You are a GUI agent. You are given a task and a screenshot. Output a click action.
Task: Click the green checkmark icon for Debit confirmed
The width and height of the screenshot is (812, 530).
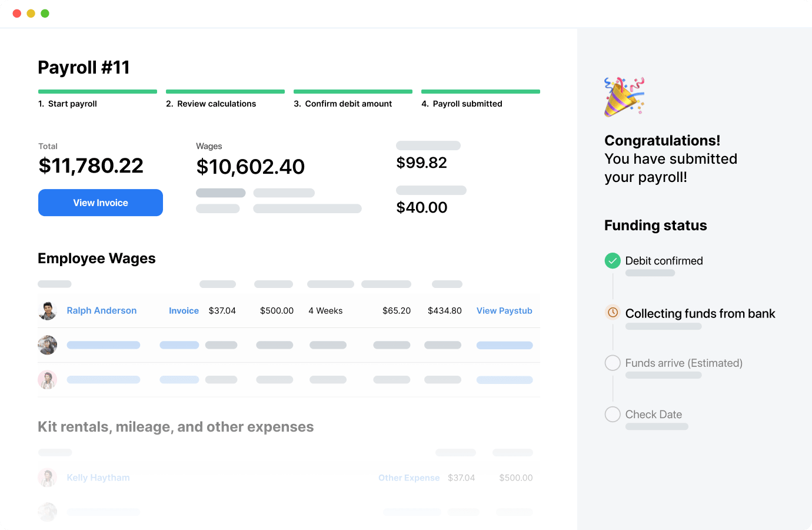pos(613,260)
